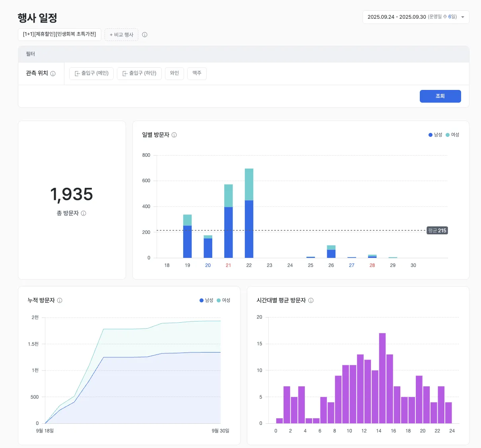This screenshot has width=481, height=448.
Task: Toggle the 맥주 filter chip
Action: point(197,73)
